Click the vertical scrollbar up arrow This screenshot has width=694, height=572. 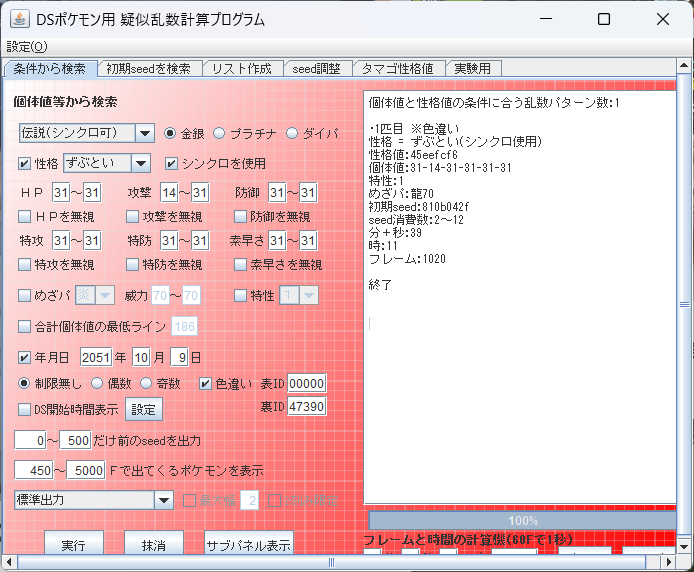[684, 66]
